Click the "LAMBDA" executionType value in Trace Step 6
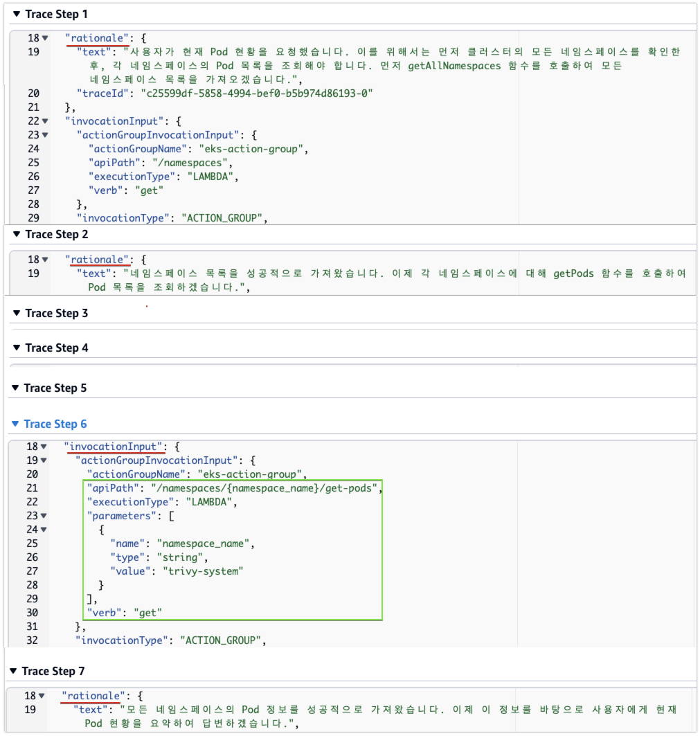700x736 pixels. [209, 502]
